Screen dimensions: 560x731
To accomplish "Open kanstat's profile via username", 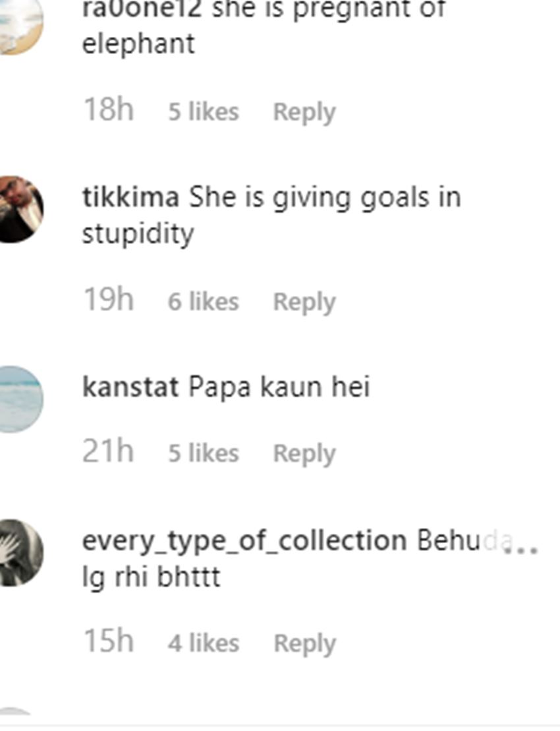I will pyautogui.click(x=130, y=388).
